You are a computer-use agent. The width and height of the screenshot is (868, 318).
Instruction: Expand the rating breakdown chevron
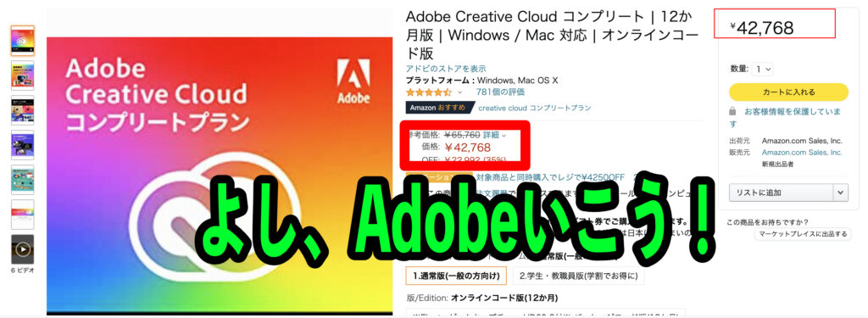coord(459,92)
